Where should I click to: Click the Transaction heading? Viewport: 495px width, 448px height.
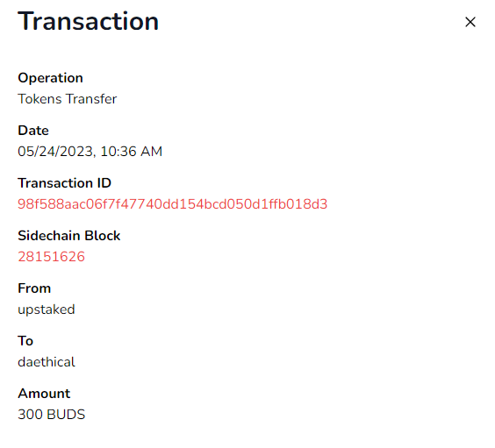88,21
